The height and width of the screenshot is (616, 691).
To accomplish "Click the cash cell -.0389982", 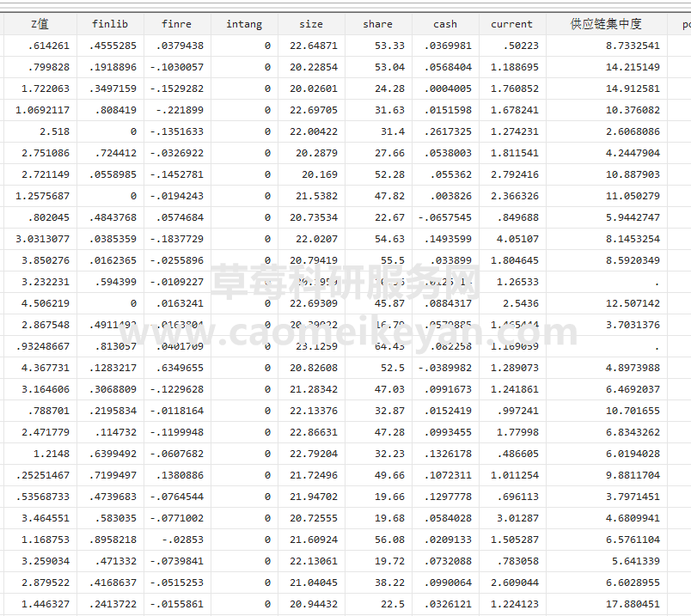I will (x=445, y=368).
